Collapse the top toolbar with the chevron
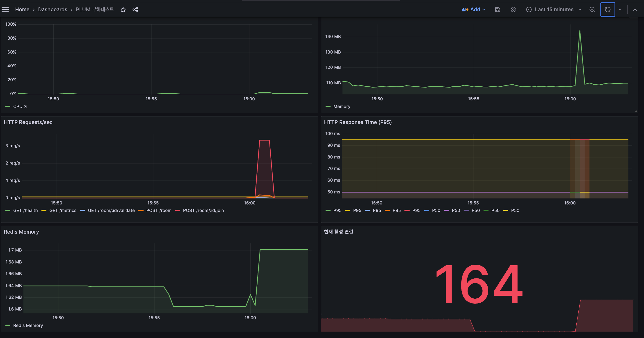 tap(635, 10)
